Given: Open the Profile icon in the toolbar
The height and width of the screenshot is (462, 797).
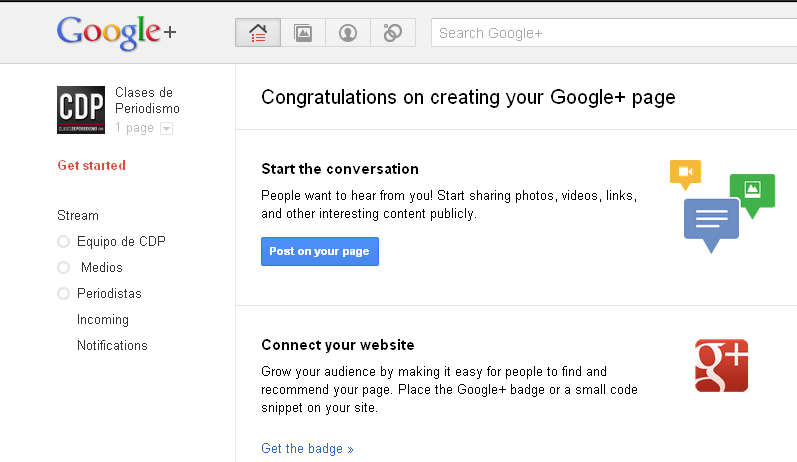Looking at the screenshot, I should (348, 33).
